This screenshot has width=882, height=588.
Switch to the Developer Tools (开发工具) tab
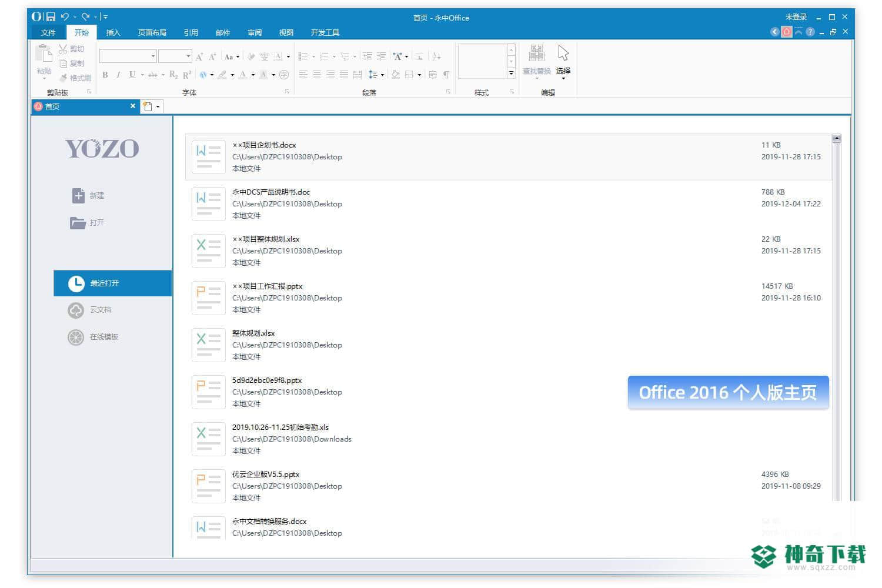point(325,32)
